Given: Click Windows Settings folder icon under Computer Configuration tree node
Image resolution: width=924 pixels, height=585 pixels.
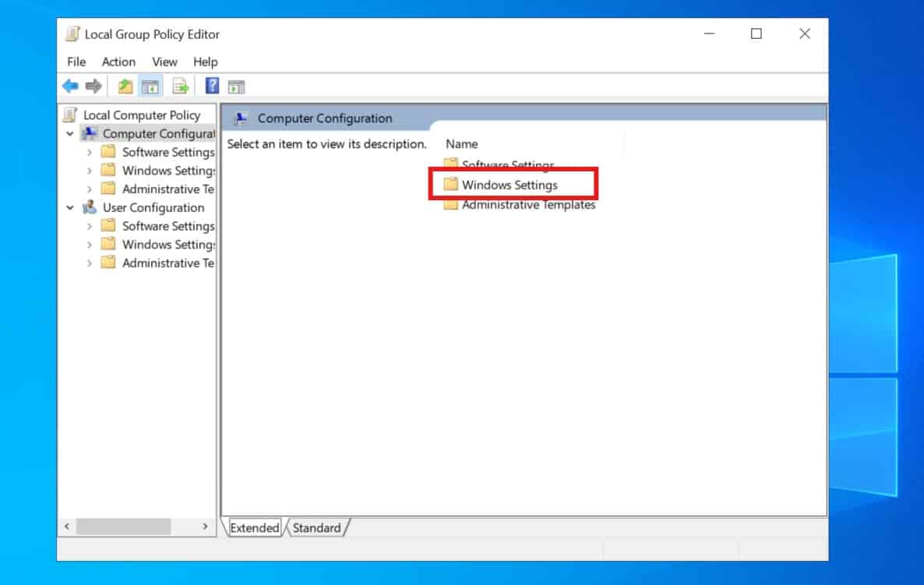Looking at the screenshot, I should 108,171.
